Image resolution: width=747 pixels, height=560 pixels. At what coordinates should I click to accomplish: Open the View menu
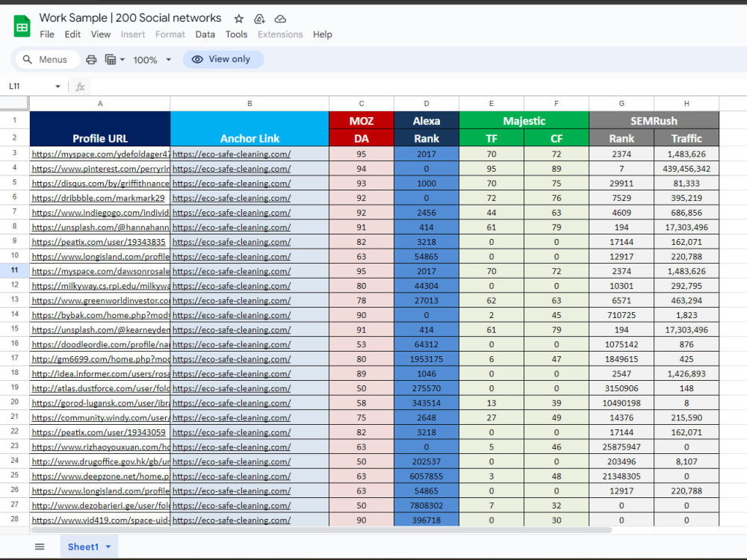(101, 34)
